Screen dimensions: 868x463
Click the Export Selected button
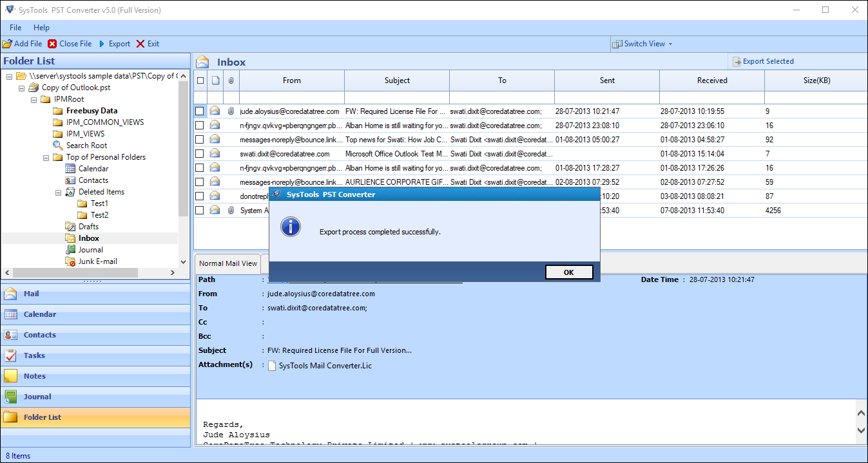(x=763, y=61)
